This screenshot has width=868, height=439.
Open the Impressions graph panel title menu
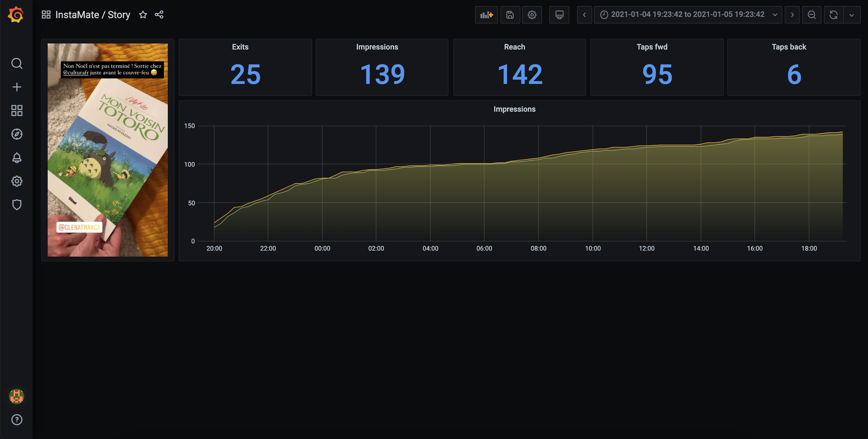[x=514, y=109]
